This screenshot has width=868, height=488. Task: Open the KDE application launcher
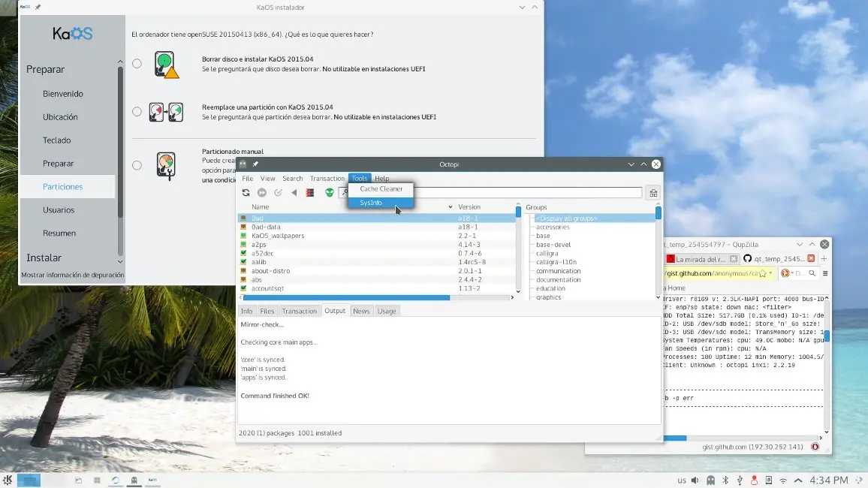(8, 480)
